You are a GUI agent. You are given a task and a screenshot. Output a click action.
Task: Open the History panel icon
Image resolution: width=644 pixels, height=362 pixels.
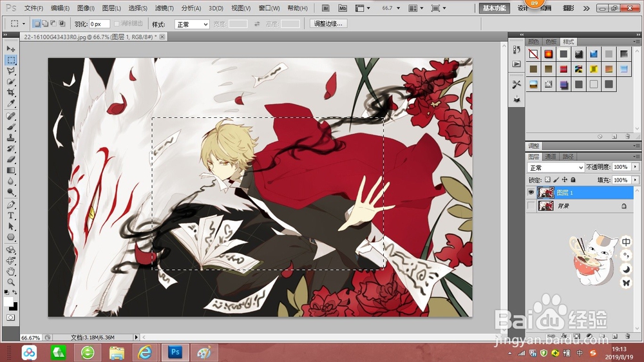(x=516, y=50)
